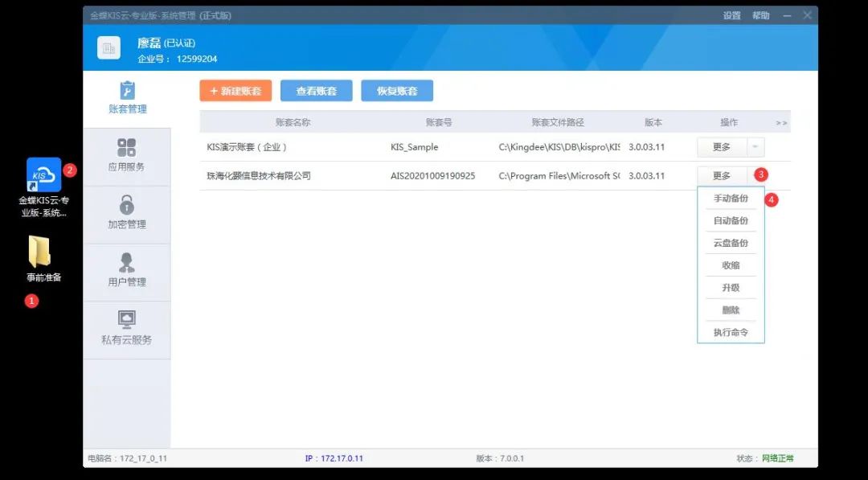Click the 操作 column header

tap(728, 122)
